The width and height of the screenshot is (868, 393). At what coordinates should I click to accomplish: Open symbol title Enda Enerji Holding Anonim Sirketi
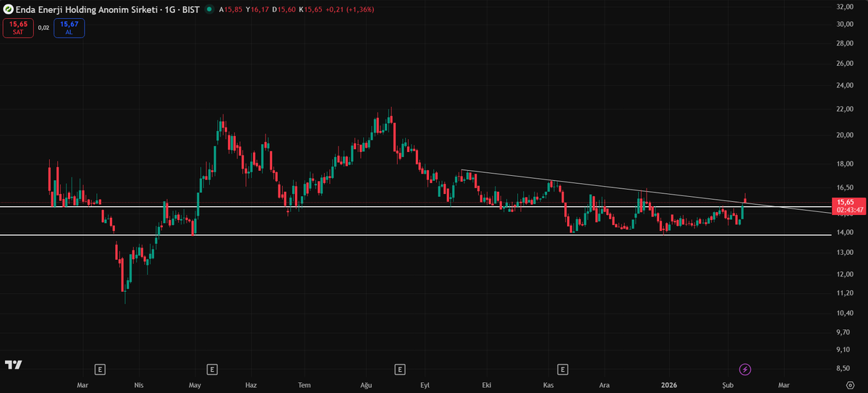tap(106, 9)
